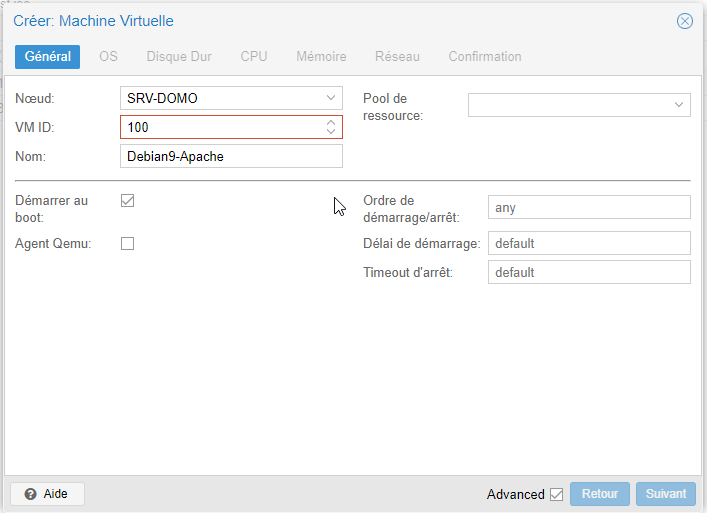
Task: Toggle the Démarrer au boot checkbox
Action: click(128, 201)
